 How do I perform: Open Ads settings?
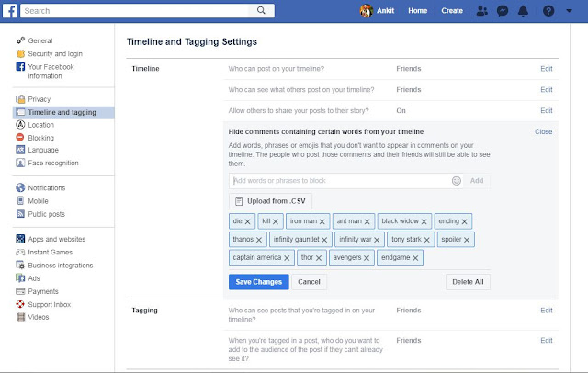34,278
